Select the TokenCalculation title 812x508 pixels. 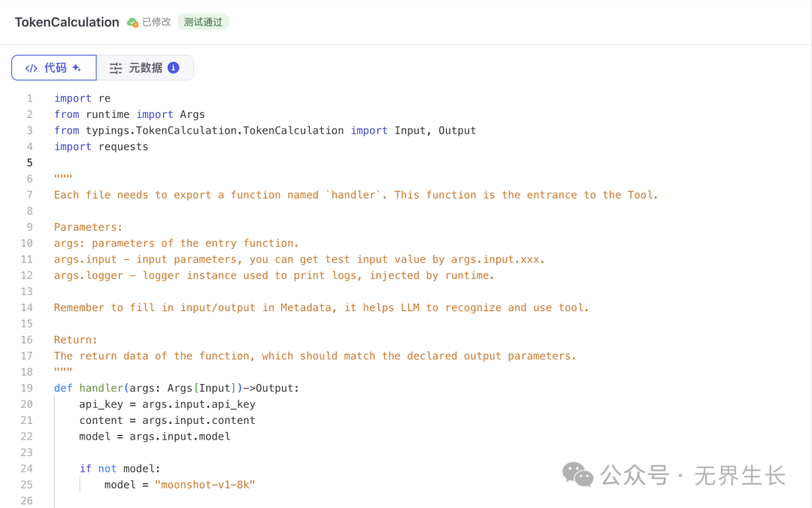click(67, 23)
